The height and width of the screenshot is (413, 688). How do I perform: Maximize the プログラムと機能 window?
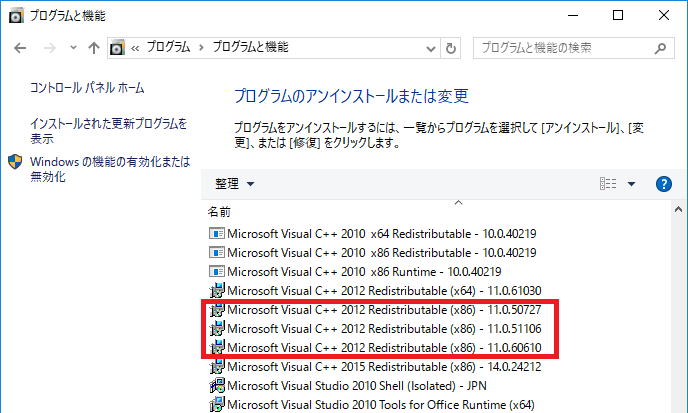[x=618, y=15]
